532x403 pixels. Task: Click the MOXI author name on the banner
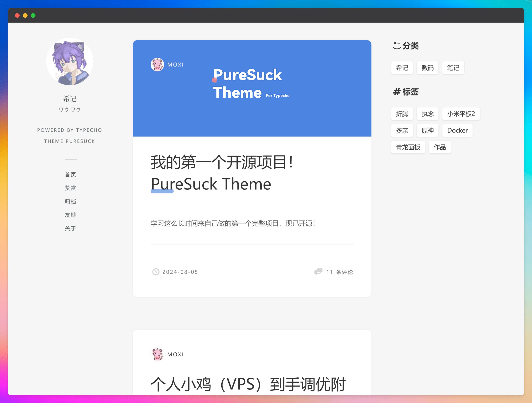[175, 64]
